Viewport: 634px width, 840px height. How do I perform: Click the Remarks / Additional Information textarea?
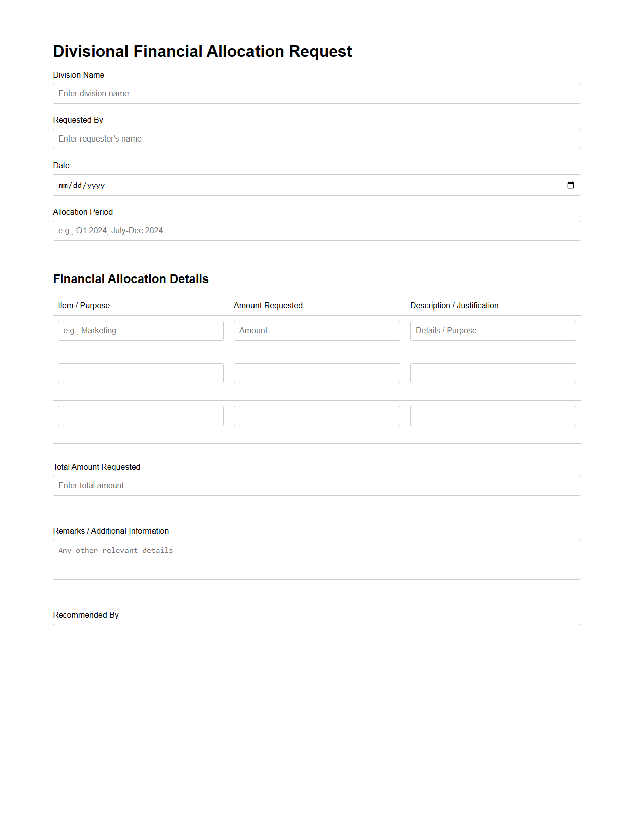[x=317, y=559]
